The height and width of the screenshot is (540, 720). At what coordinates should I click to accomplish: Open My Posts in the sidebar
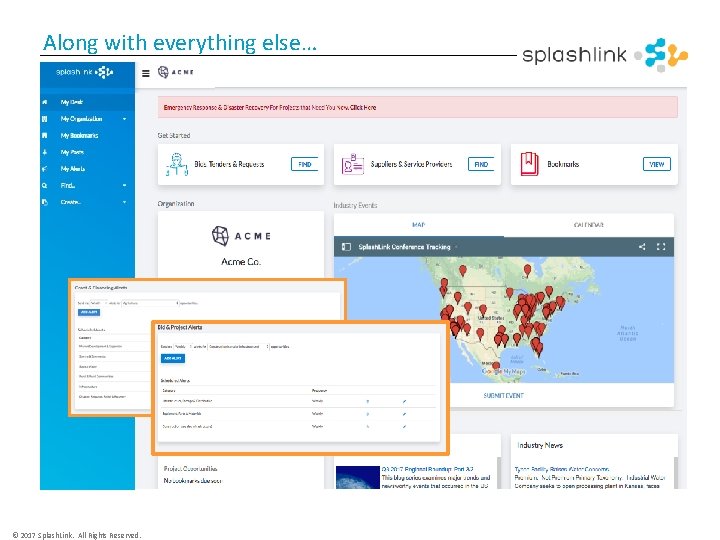tap(87, 152)
